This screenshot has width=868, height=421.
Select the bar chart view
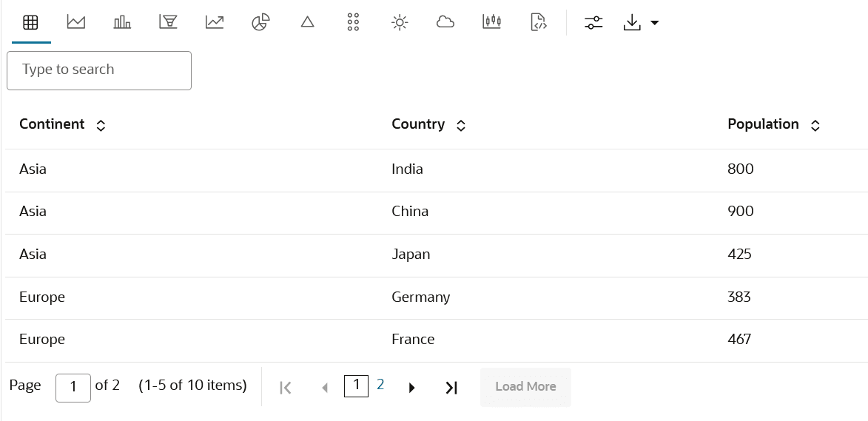pos(122,22)
